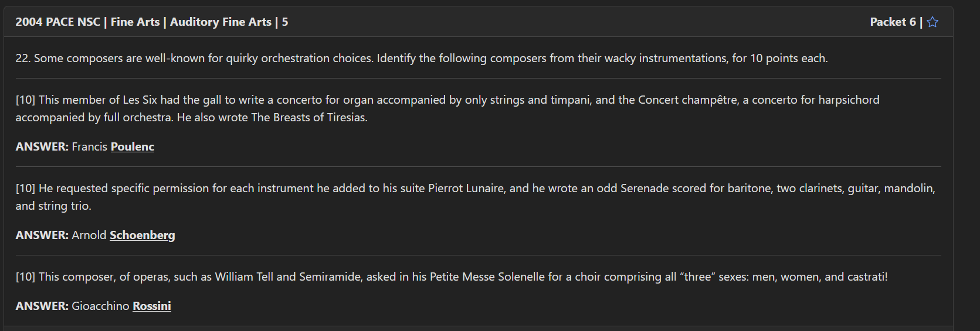Click the underlined answer Schoenberg
The image size is (980, 331).
point(142,235)
